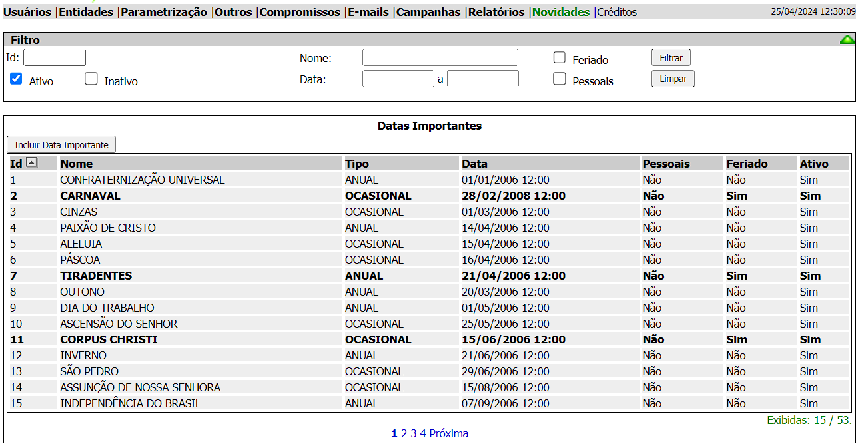Image resolution: width=868 pixels, height=448 pixels.
Task: Jump to page 4 of results
Action: [x=422, y=433]
